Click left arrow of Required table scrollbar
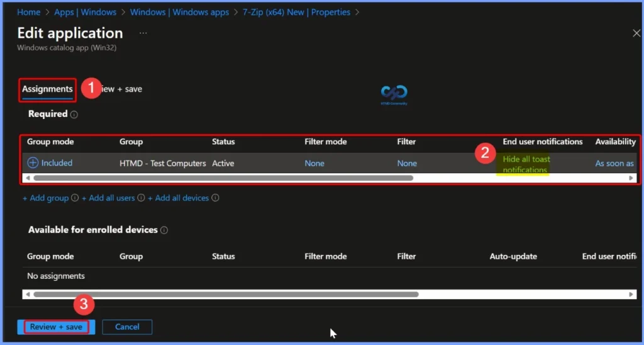 [x=28, y=178]
